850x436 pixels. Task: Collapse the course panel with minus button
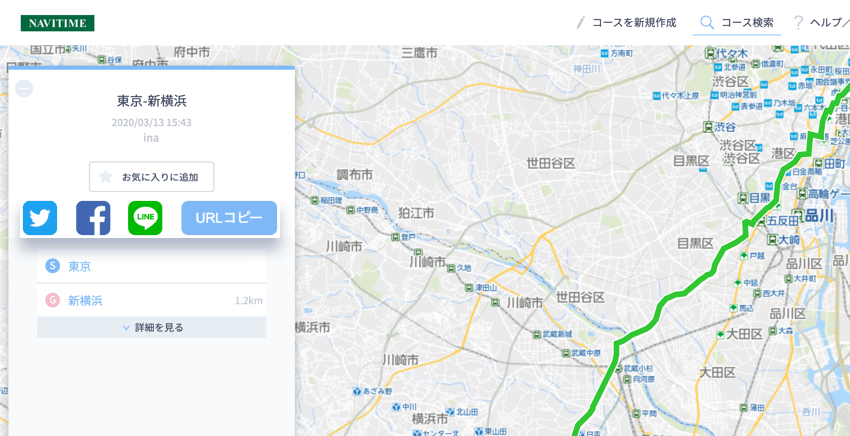[24, 89]
